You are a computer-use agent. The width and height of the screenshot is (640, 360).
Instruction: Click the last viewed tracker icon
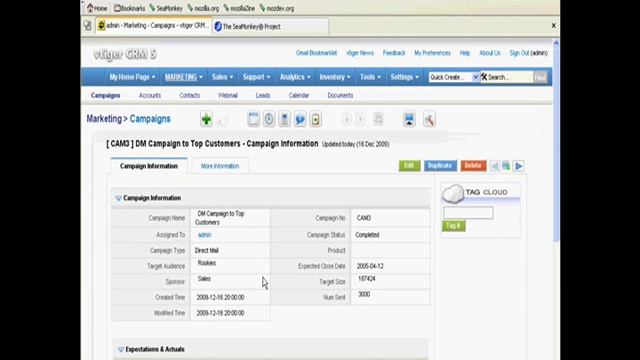(316, 119)
